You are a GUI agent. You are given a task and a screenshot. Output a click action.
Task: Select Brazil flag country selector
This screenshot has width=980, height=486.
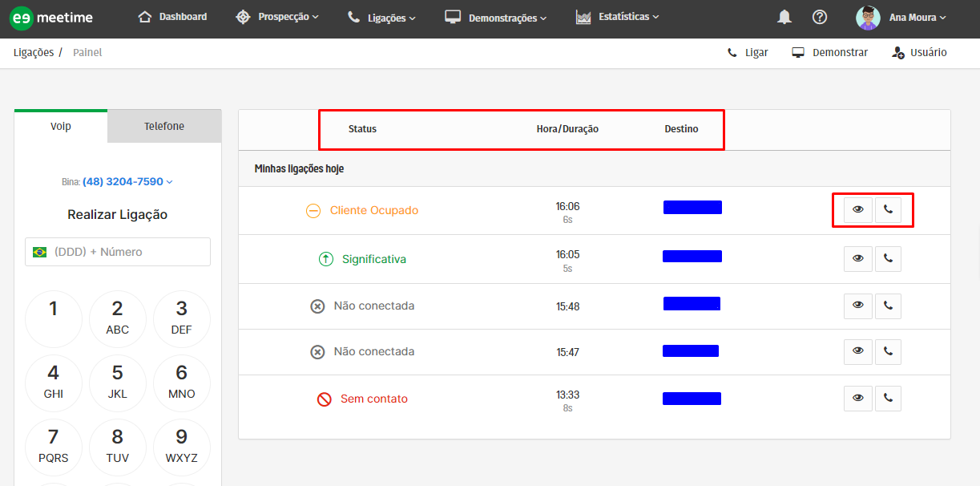(x=39, y=252)
